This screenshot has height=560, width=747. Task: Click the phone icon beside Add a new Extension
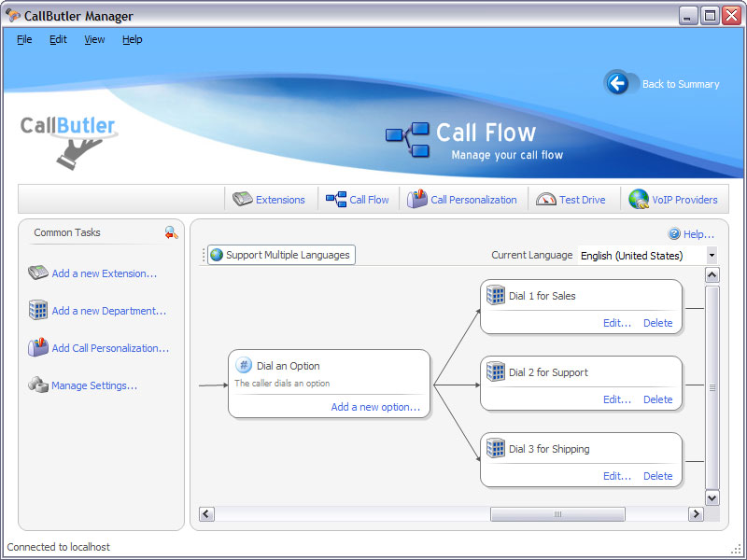(x=38, y=273)
